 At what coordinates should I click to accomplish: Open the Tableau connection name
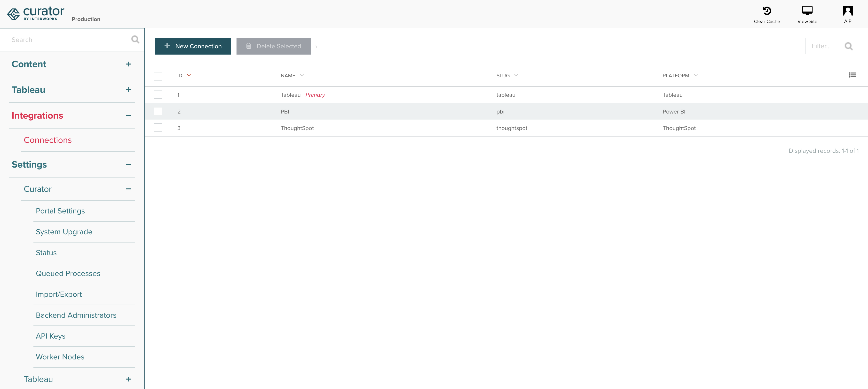[291, 95]
